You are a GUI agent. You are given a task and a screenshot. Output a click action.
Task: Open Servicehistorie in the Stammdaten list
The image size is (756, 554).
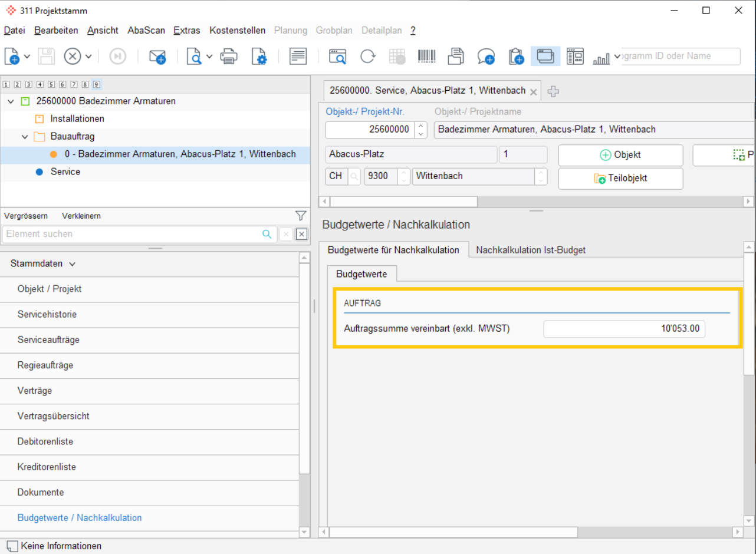coord(150,314)
